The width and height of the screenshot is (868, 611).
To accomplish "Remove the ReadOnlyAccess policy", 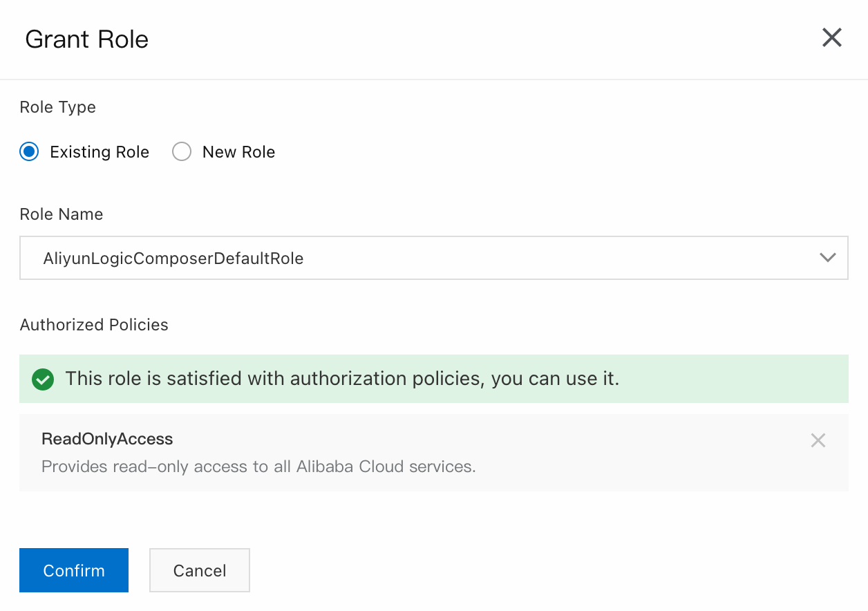I will click(x=818, y=440).
